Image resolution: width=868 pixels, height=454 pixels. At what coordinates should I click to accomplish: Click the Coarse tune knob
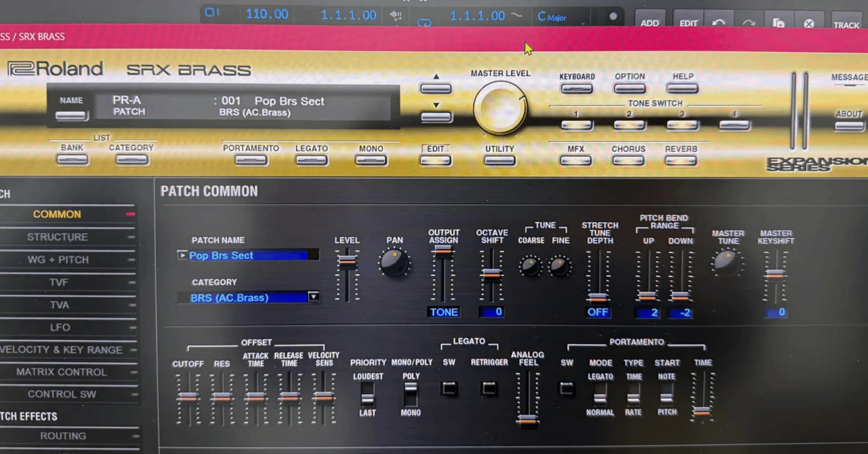tap(530, 266)
